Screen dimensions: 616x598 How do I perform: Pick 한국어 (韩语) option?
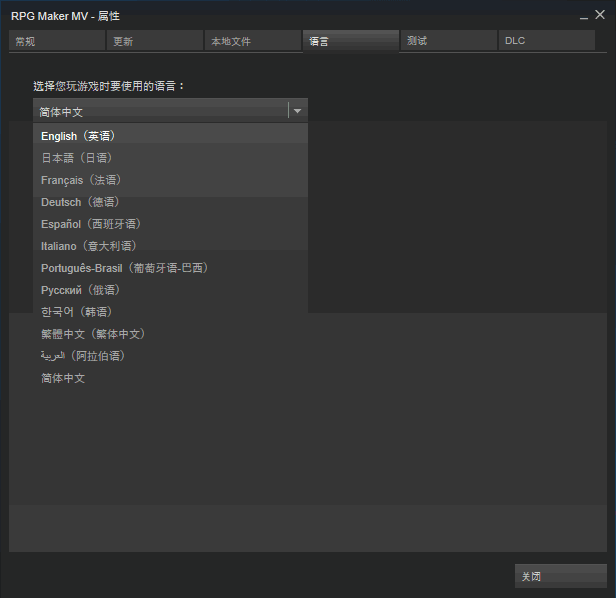pyautogui.click(x=170, y=312)
